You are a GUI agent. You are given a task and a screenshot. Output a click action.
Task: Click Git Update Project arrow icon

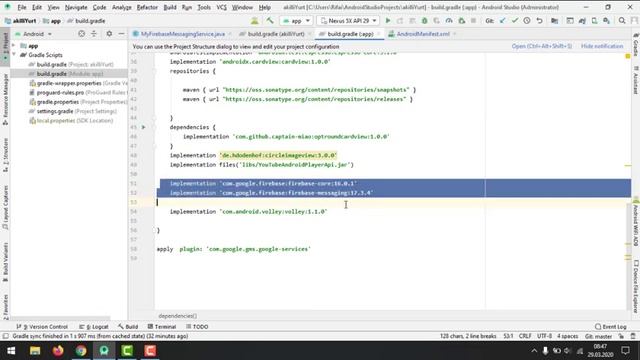502,21
